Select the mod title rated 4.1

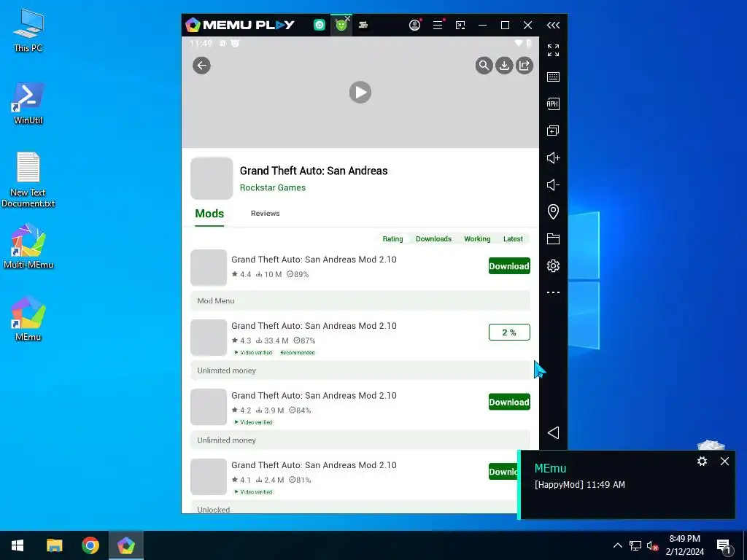pos(314,465)
